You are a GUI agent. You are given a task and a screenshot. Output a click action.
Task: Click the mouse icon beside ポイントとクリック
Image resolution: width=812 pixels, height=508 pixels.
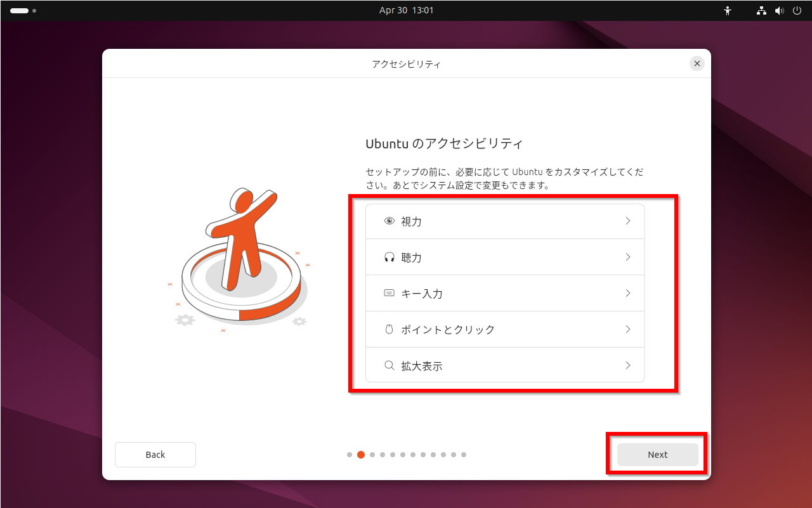pos(390,329)
